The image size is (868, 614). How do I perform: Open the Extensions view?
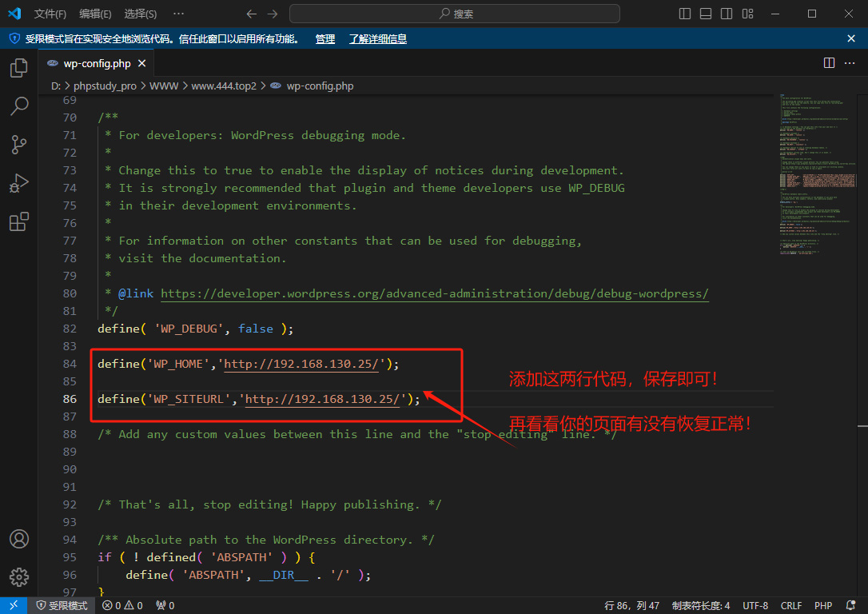click(x=18, y=222)
